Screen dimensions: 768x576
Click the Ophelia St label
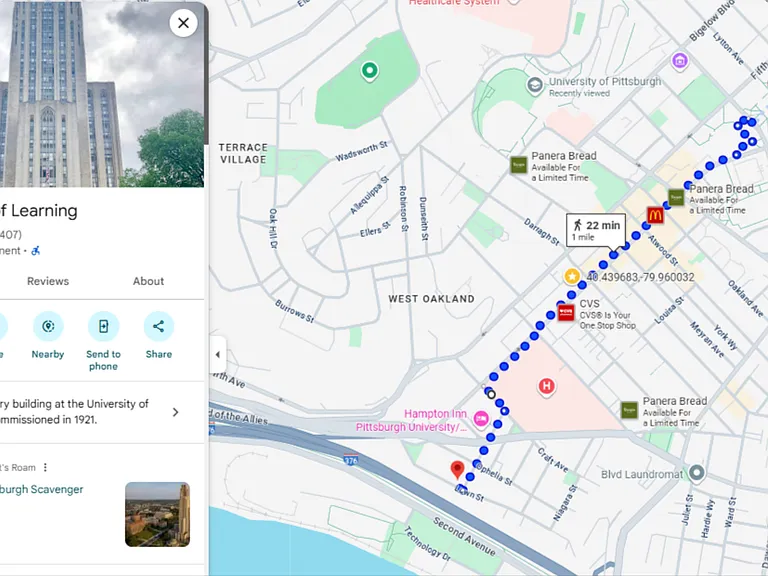click(x=494, y=473)
